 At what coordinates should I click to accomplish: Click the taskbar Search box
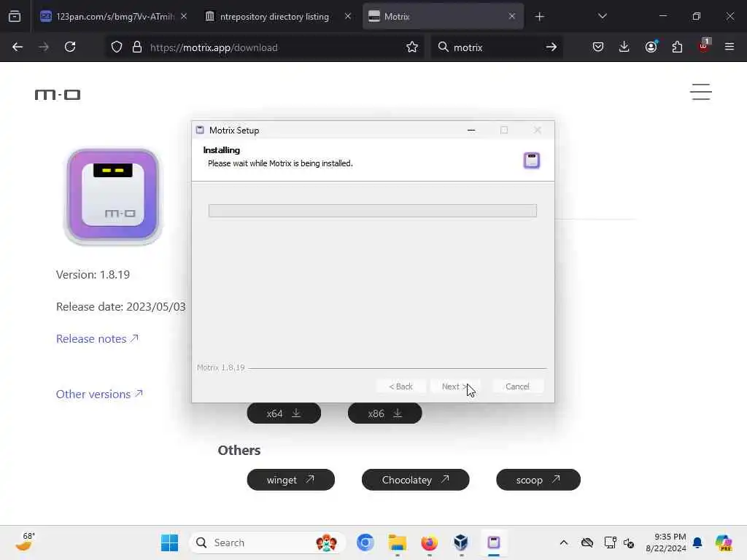[x=267, y=542]
